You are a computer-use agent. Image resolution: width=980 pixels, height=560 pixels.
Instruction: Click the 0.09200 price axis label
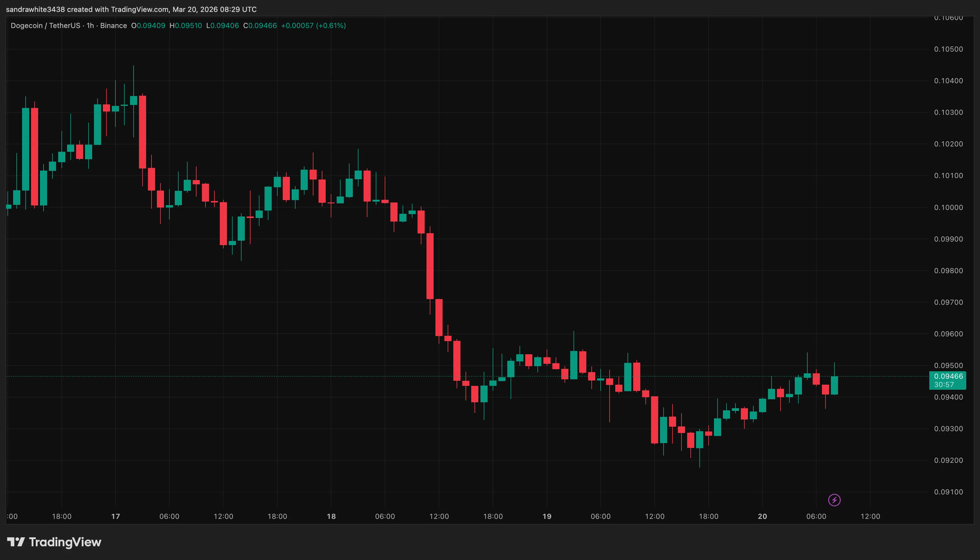(x=948, y=460)
